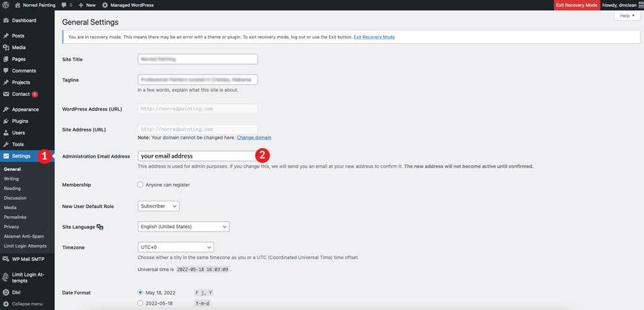Click the Site Address URL field
Image resolution: width=644 pixels, height=310 pixels.
coord(198,130)
